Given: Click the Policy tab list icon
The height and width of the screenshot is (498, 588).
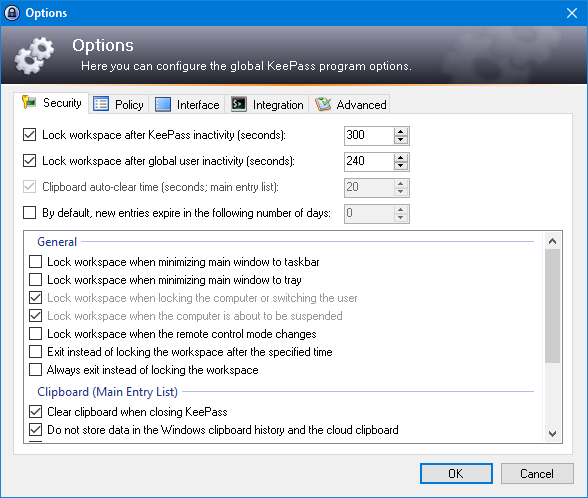Looking at the screenshot, I should 101,104.
